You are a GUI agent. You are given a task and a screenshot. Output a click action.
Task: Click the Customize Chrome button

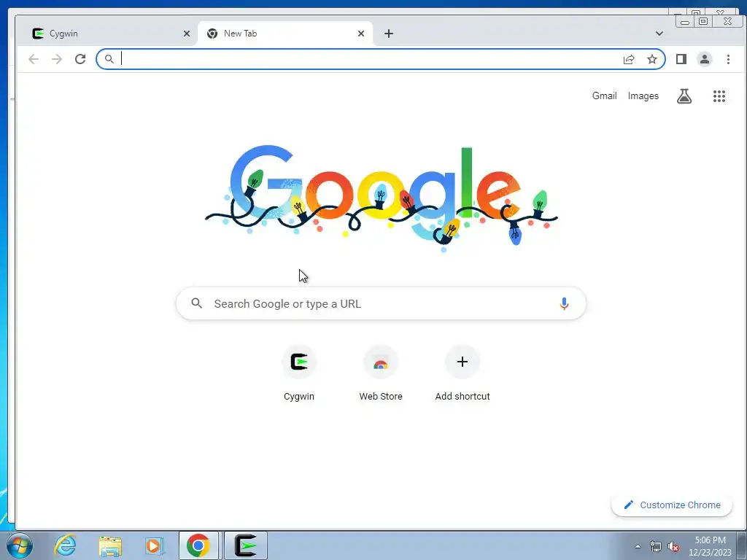coord(672,505)
